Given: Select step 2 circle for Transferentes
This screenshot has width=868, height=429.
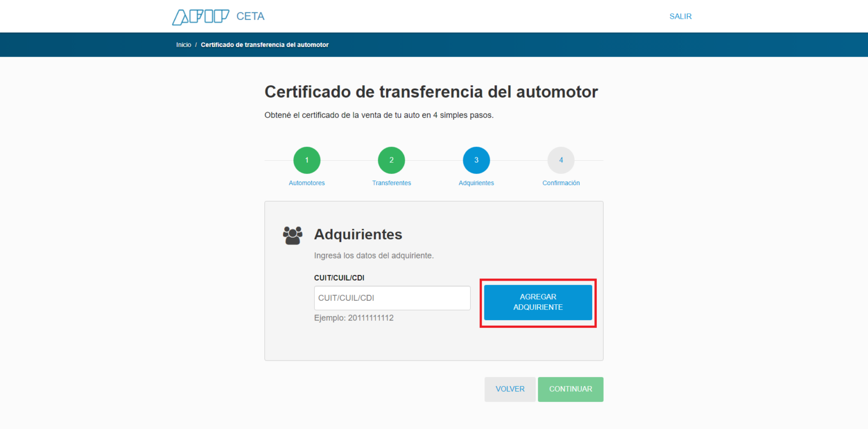Looking at the screenshot, I should (x=392, y=160).
